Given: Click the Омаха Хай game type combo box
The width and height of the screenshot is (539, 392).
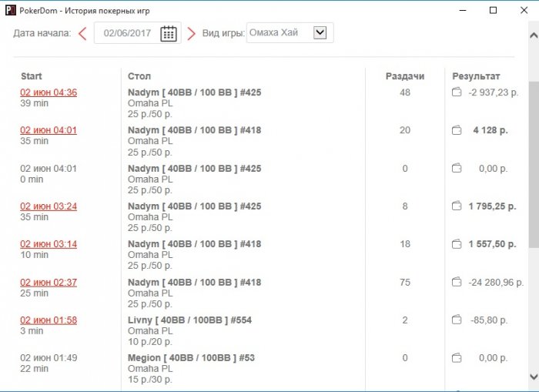Looking at the screenshot, I should (290, 32).
